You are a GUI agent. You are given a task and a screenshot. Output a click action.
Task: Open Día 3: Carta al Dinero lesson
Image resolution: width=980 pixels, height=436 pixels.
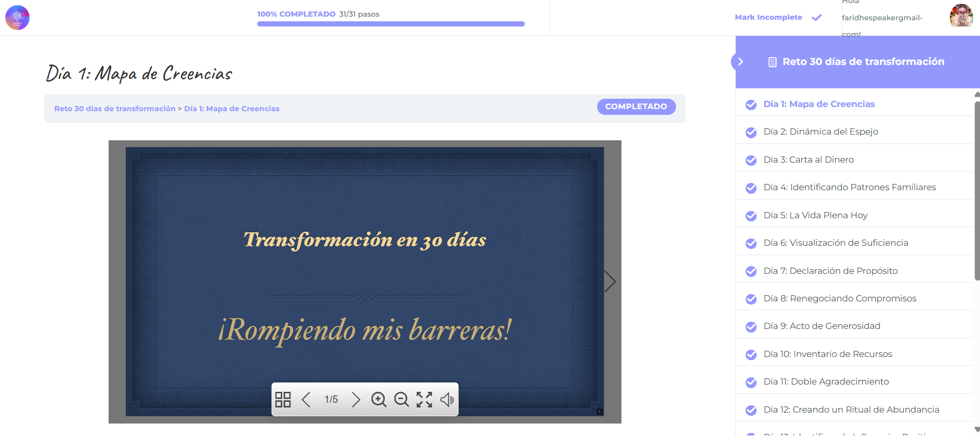809,160
